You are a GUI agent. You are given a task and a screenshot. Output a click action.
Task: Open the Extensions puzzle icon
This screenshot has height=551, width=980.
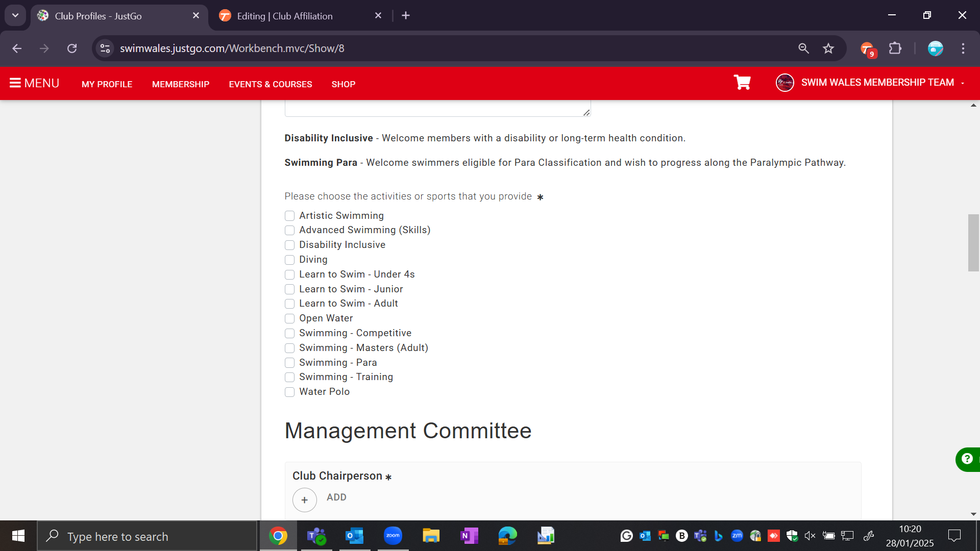pyautogui.click(x=895, y=48)
